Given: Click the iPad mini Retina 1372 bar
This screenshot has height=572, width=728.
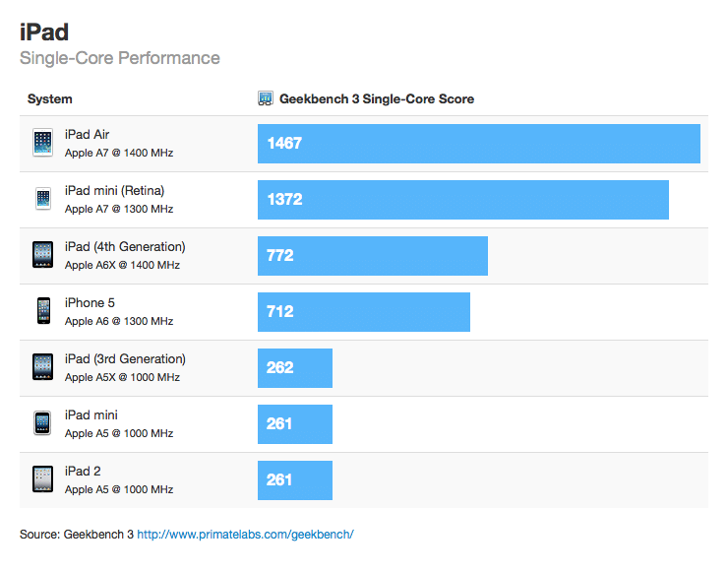Looking at the screenshot, I should pos(462,199).
